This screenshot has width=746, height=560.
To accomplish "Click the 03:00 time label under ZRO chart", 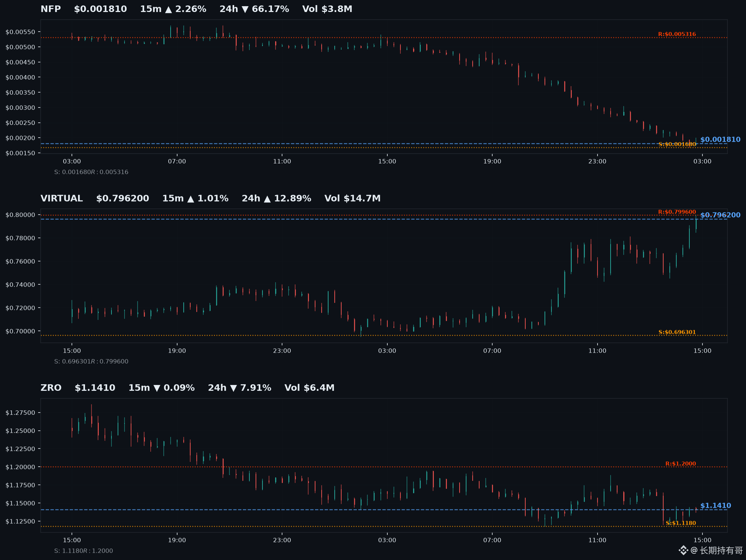I will pos(387,540).
